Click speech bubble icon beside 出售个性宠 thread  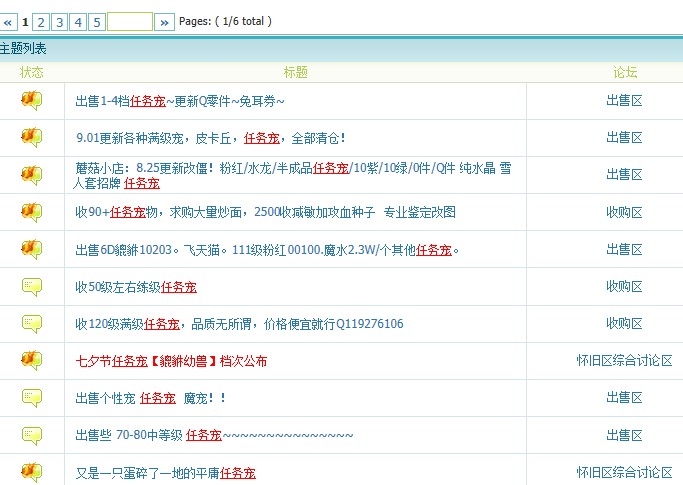pyautogui.click(x=32, y=398)
